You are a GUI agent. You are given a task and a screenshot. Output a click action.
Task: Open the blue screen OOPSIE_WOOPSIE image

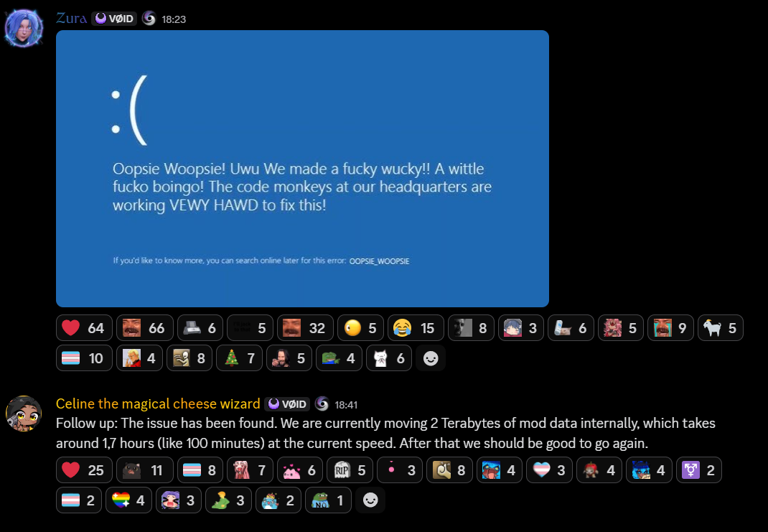(302, 169)
